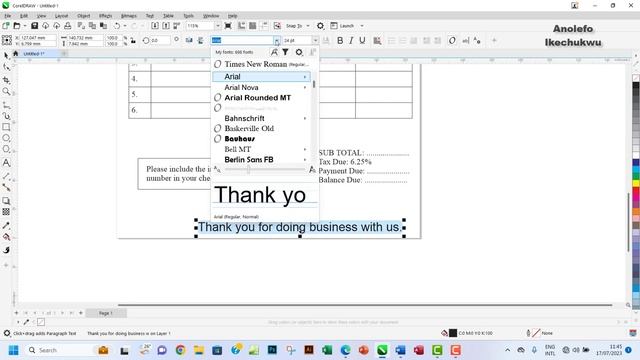Image resolution: width=640 pixels, height=360 pixels.
Task: Open the Windows Start menu
Action: click(x=13, y=350)
